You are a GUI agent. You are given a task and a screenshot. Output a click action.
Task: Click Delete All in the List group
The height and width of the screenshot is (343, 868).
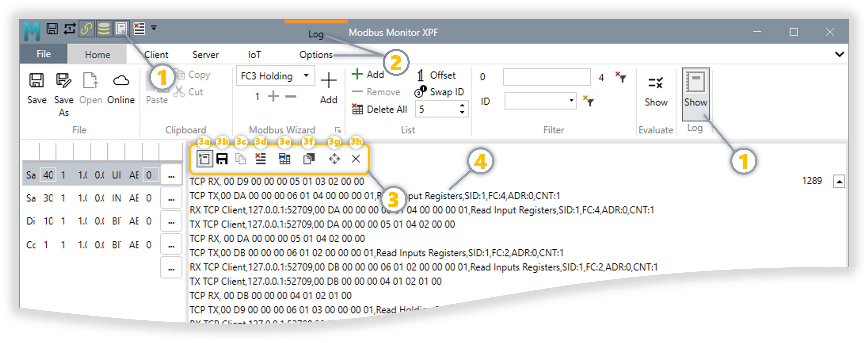click(x=380, y=109)
